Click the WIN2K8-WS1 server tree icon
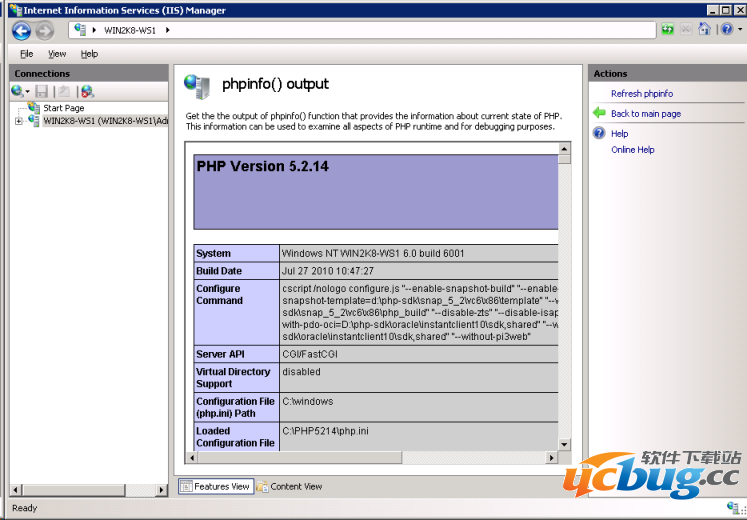The height and width of the screenshot is (520, 747). pyautogui.click(x=34, y=120)
